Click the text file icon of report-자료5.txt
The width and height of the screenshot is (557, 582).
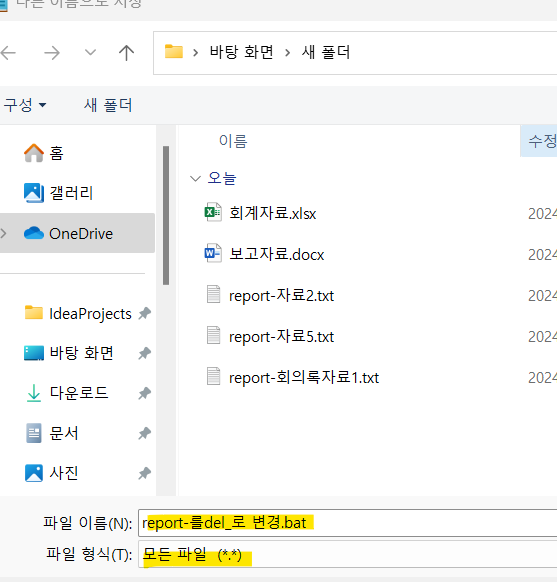pyautogui.click(x=213, y=335)
